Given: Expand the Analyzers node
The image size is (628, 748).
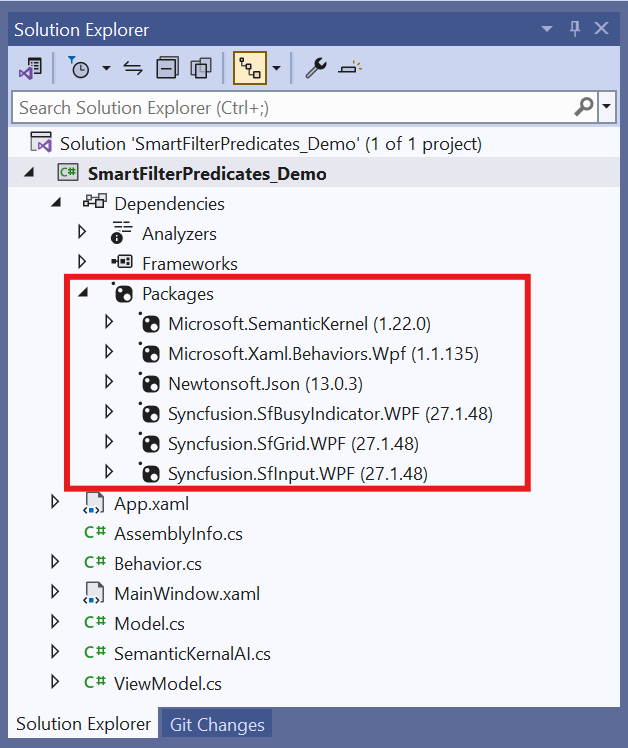Looking at the screenshot, I should click(83, 233).
